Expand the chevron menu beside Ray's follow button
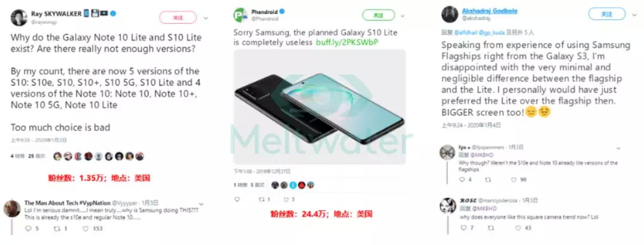The width and height of the screenshot is (644, 245). coord(206,18)
